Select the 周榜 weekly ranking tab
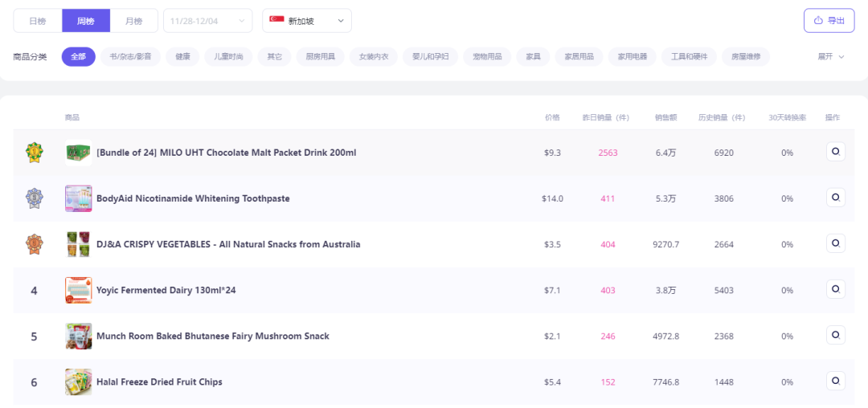Image resolution: width=868 pixels, height=408 pixels. 86,21
